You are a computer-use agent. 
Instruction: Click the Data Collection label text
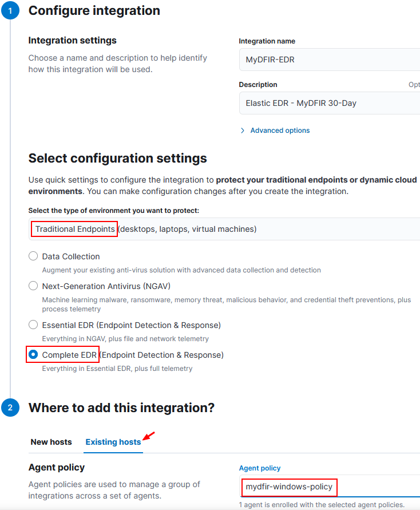coord(71,256)
